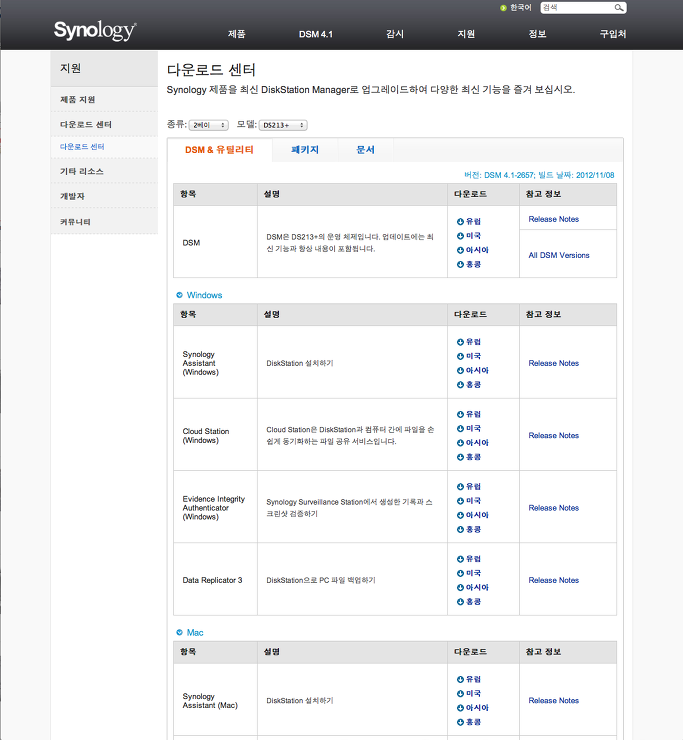The image size is (683, 740).
Task: Open Release Notes for Evidence Integrity Authenticator
Action: pos(554,508)
